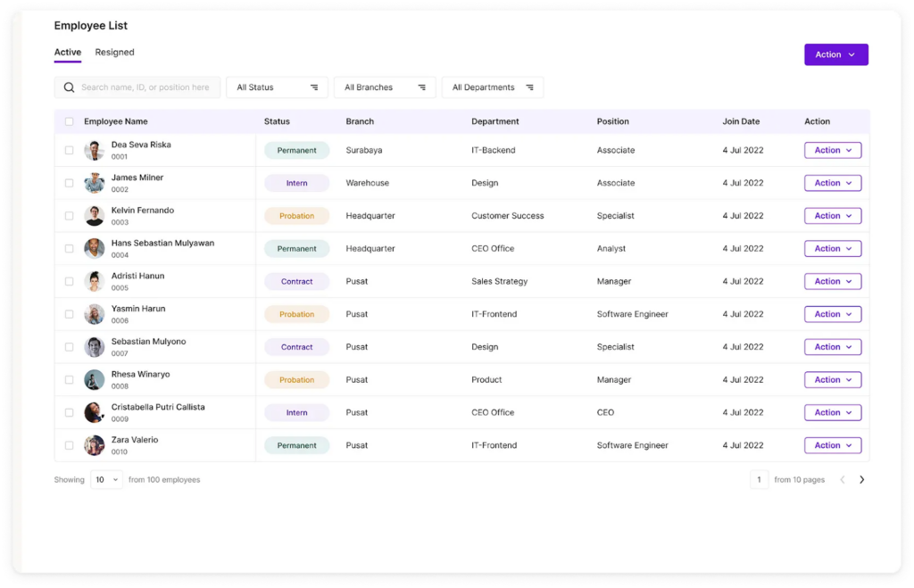
Task: Click the page number input field
Action: (x=759, y=480)
